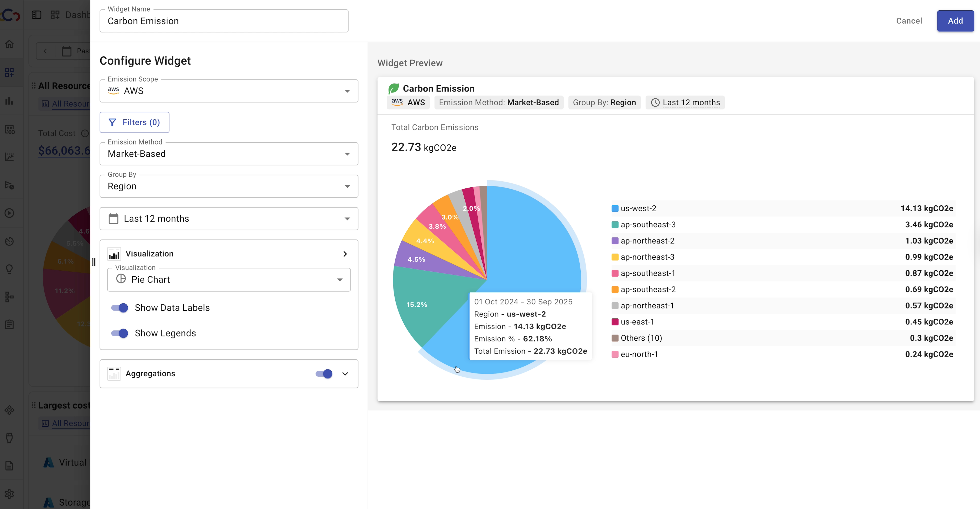Click the green leaf Carbon Emission icon
Screen dimensions: 980x509
tap(393, 89)
